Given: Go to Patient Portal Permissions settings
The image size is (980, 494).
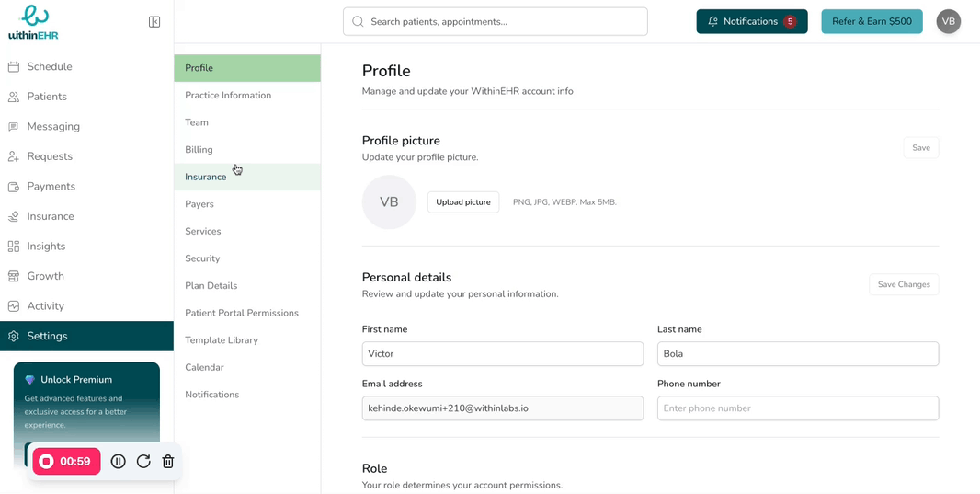Looking at the screenshot, I should (242, 314).
